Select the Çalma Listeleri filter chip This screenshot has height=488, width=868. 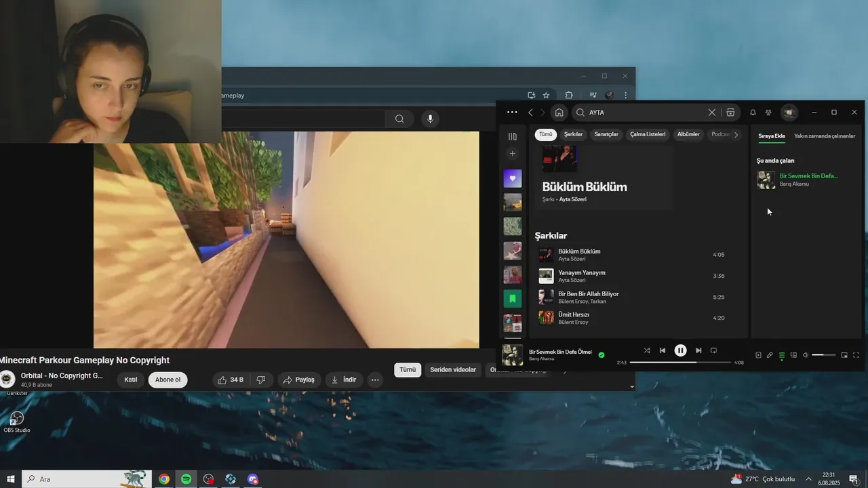pos(648,134)
